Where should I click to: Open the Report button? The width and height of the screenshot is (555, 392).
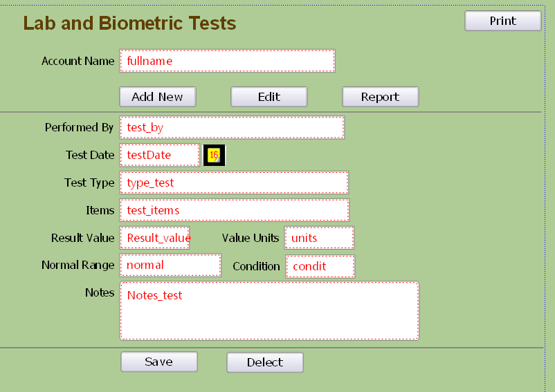coord(381,97)
